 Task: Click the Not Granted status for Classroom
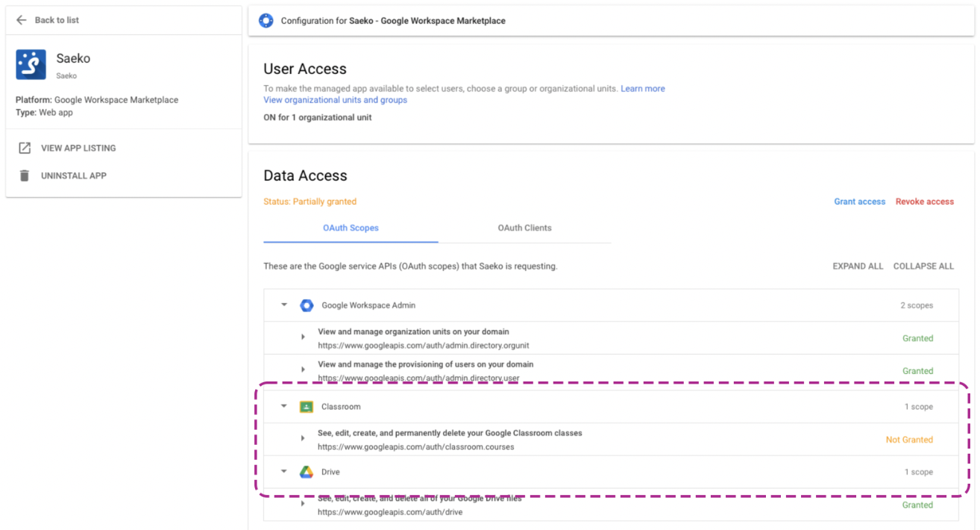909,440
